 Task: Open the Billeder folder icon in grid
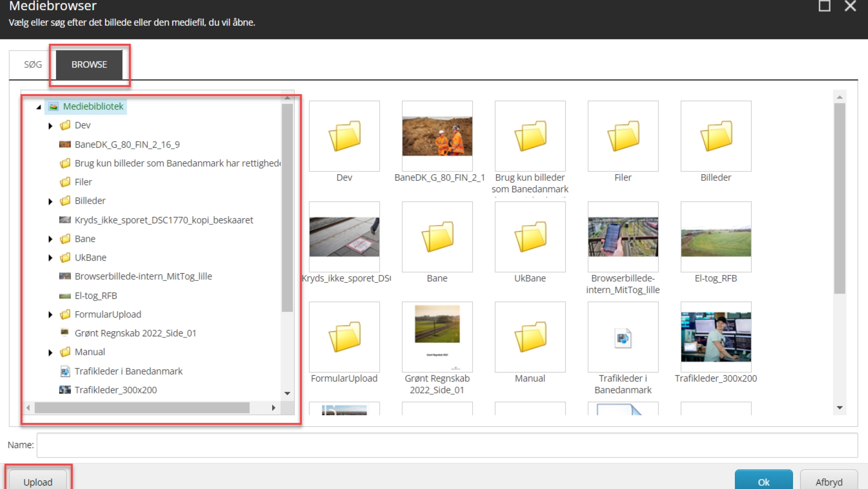point(716,136)
